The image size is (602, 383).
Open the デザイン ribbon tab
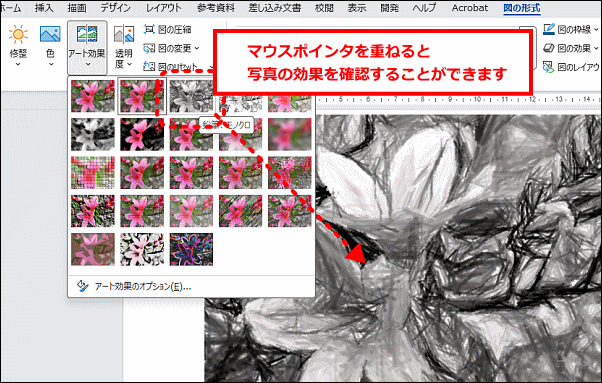(116, 8)
